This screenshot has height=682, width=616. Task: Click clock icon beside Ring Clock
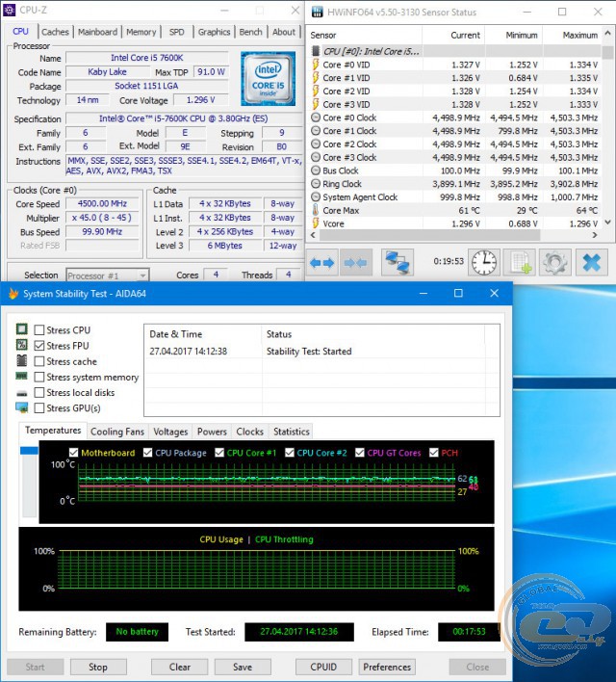point(316,184)
